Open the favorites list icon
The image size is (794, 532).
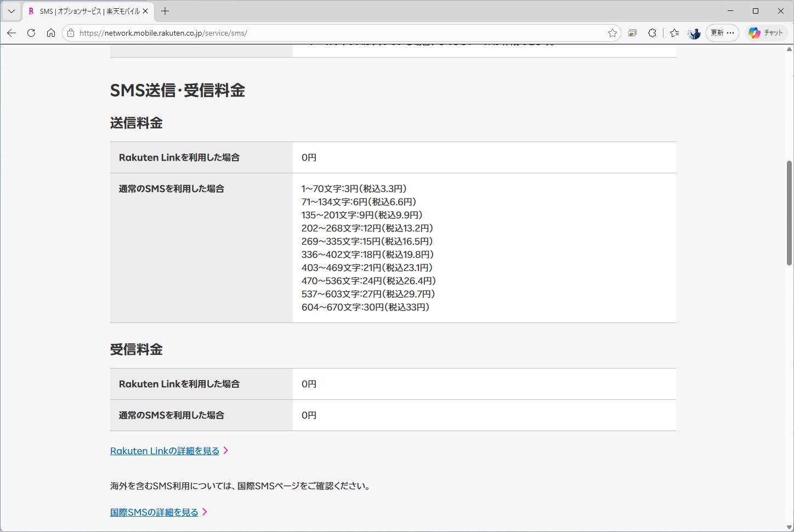tap(674, 33)
